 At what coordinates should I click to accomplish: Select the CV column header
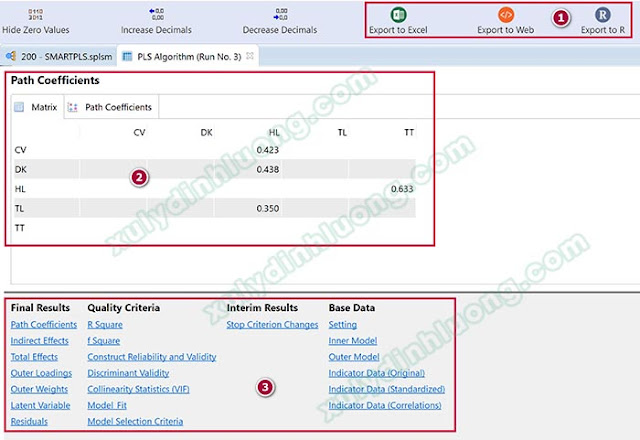(x=139, y=132)
